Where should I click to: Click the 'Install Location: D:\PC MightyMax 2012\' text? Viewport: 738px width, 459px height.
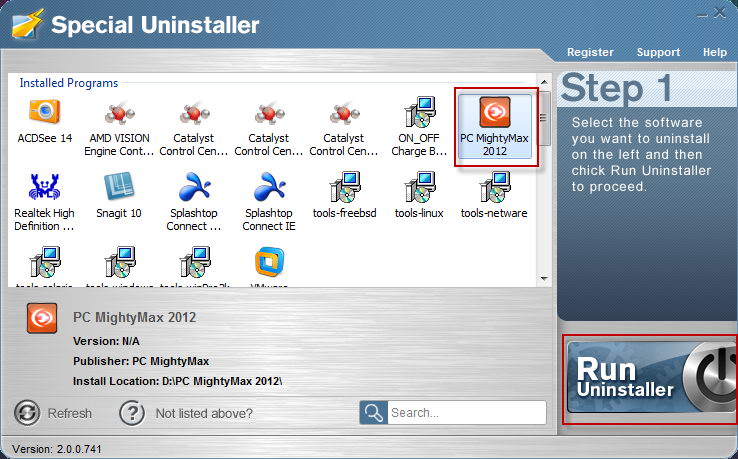coord(177,381)
